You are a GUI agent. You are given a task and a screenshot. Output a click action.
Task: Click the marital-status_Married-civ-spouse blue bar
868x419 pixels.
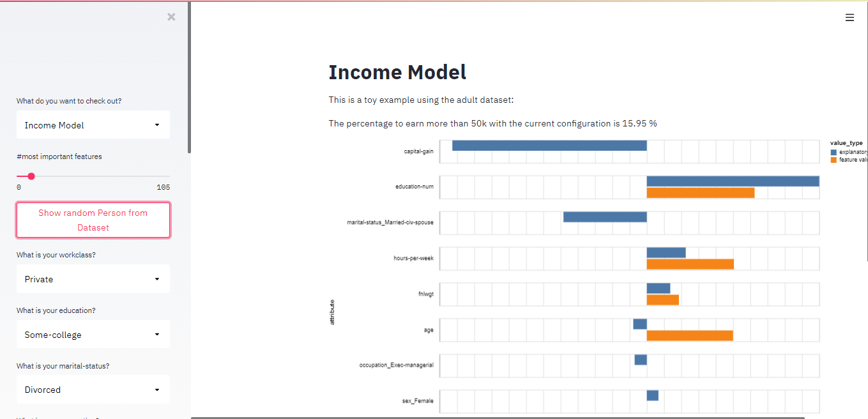(605, 217)
